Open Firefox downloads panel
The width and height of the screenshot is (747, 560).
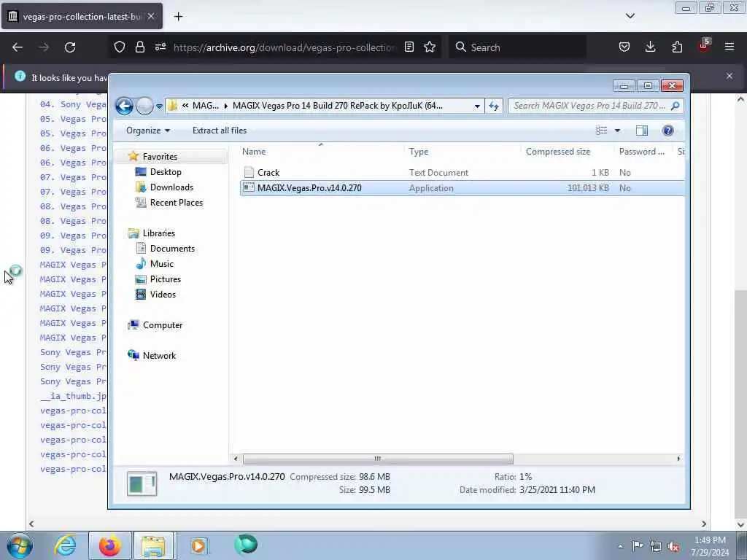tap(650, 47)
